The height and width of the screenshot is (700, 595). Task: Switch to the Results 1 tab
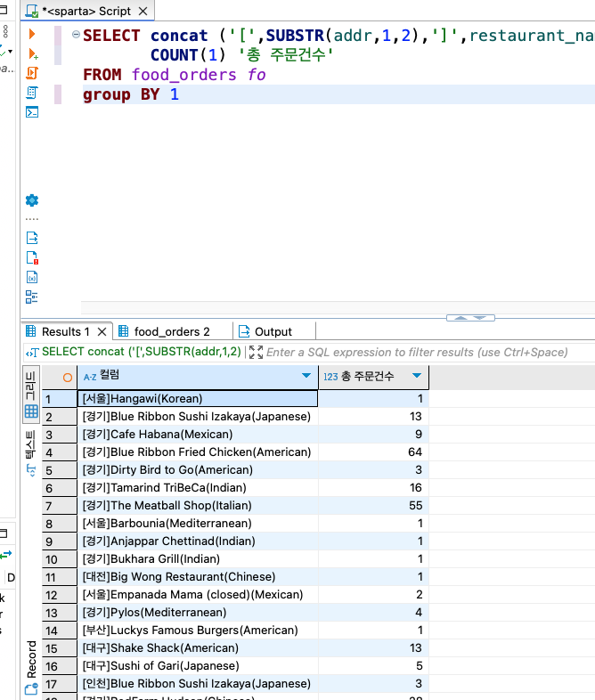[x=66, y=331]
